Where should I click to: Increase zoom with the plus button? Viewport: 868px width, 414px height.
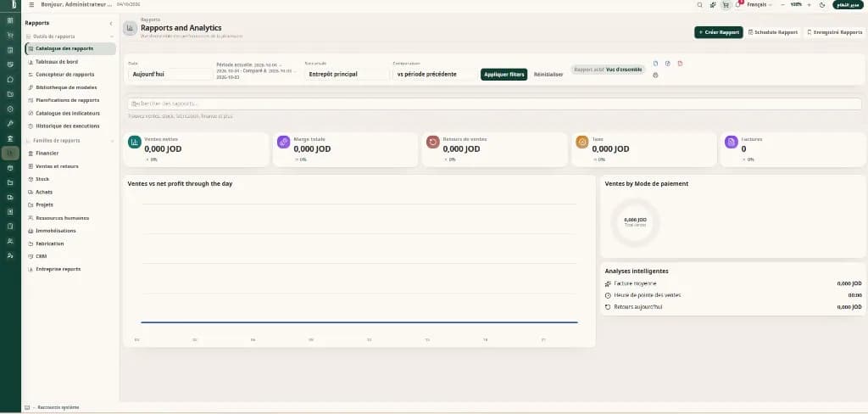point(809,4)
